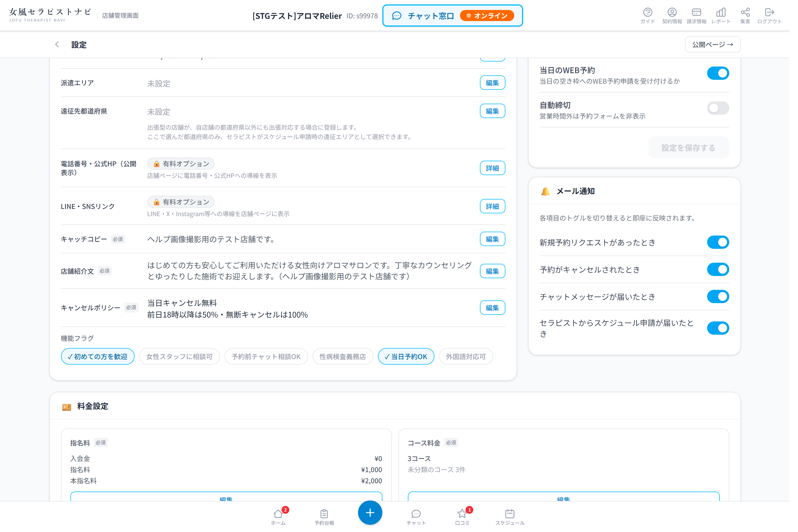The width and height of the screenshot is (798, 532).
Task: Click 店舗管理画面 header text
Action: point(121,16)
